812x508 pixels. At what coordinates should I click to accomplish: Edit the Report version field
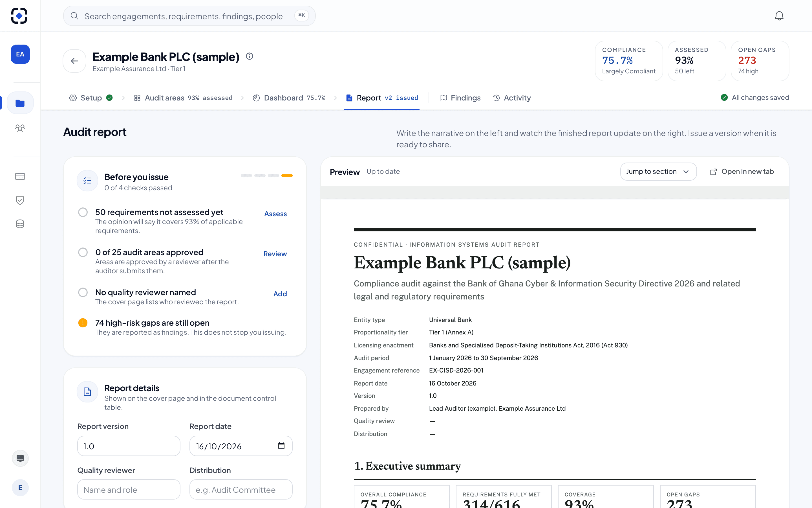[129, 446]
